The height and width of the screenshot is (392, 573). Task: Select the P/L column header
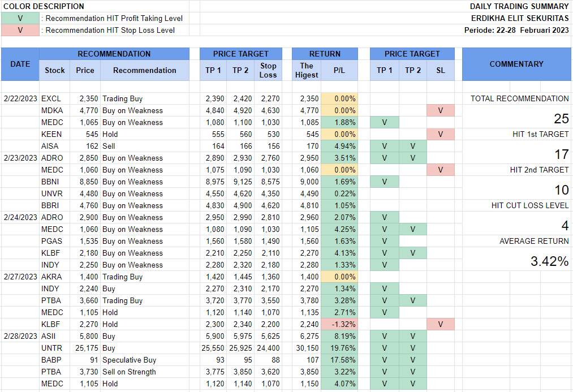point(339,70)
